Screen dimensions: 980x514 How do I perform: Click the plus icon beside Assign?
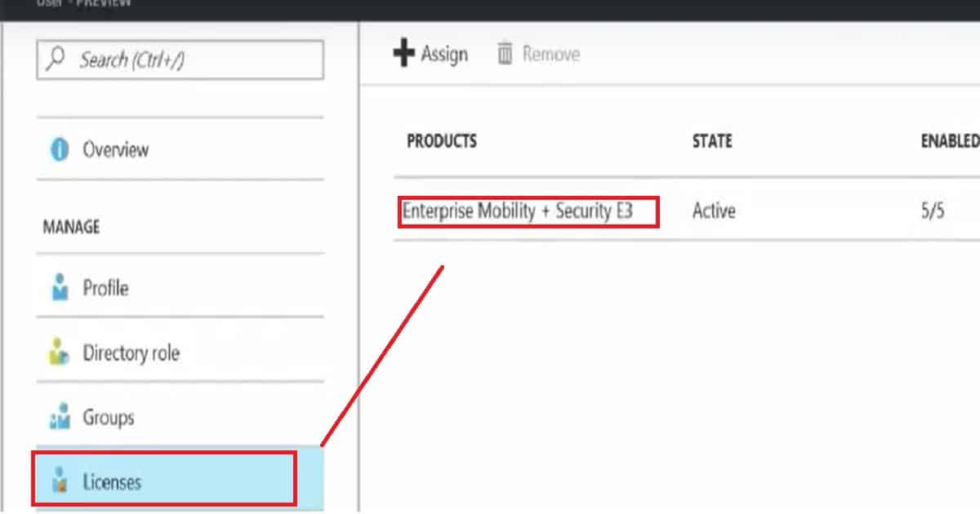(404, 55)
